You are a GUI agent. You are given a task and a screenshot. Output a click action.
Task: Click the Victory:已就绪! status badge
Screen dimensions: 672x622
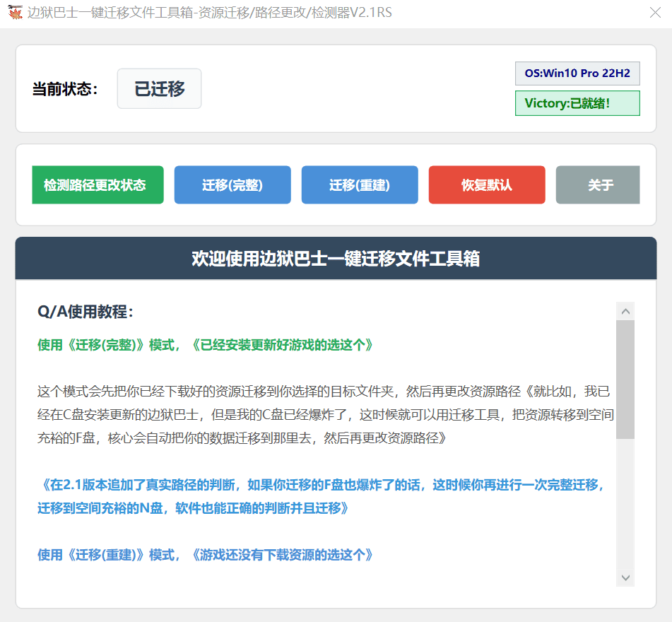coord(577,103)
